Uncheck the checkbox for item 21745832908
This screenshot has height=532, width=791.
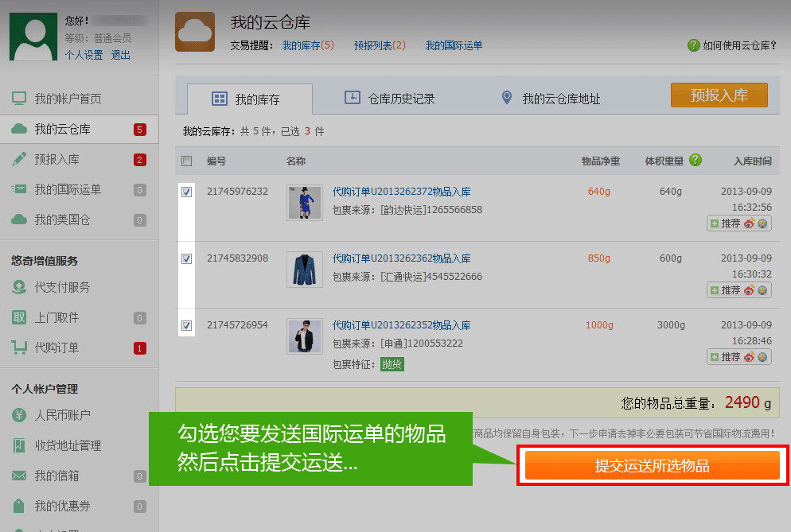[x=187, y=258]
